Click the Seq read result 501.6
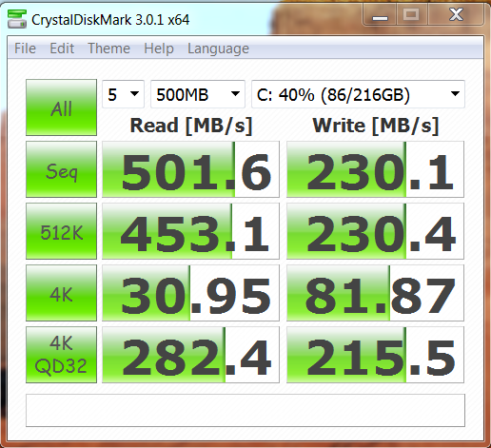491x448 pixels. click(190, 169)
